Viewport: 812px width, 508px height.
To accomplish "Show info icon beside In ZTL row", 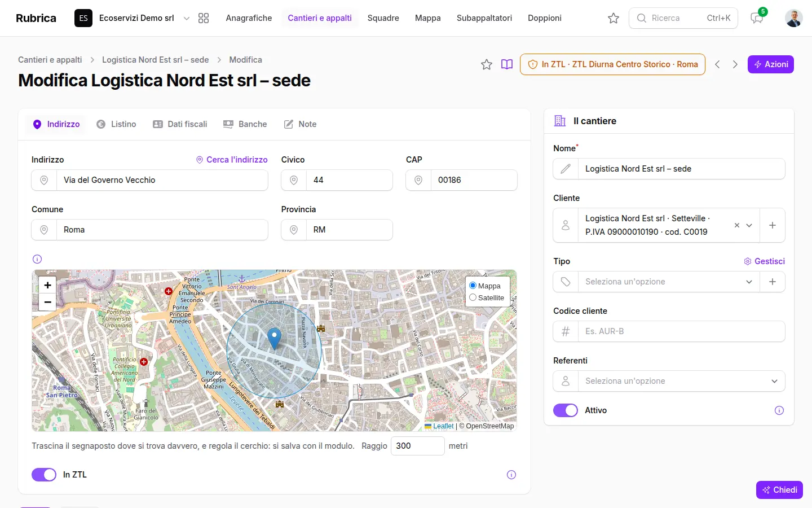I will click(x=511, y=475).
